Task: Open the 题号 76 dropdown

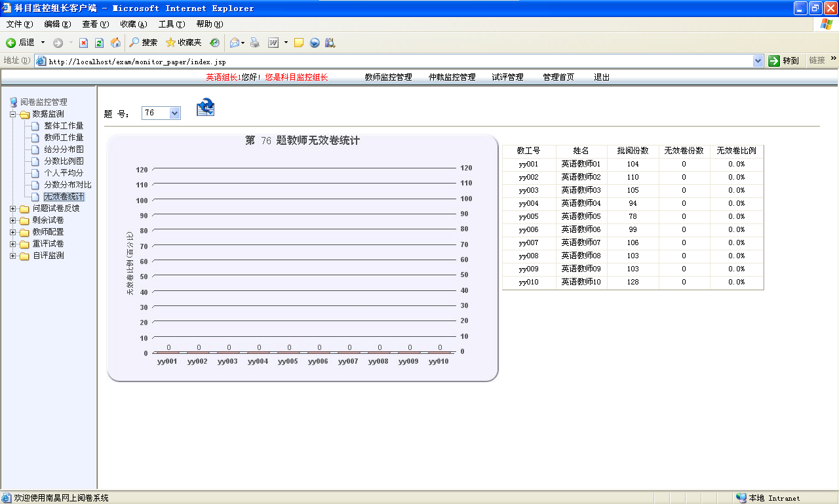Action: [174, 113]
